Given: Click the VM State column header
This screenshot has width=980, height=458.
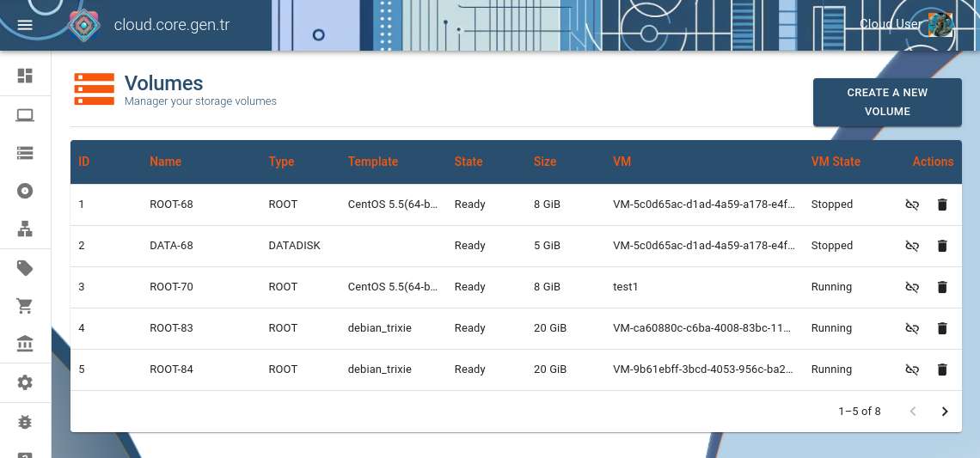Looking at the screenshot, I should click(x=836, y=162).
